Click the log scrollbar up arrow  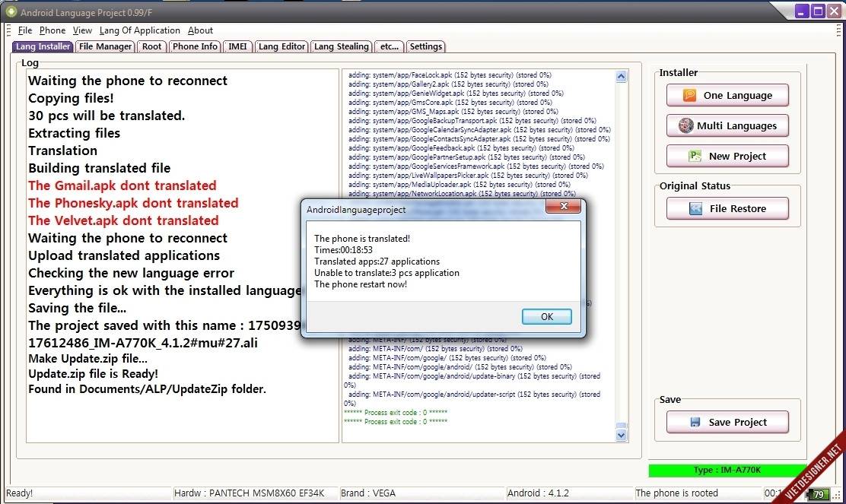click(621, 77)
